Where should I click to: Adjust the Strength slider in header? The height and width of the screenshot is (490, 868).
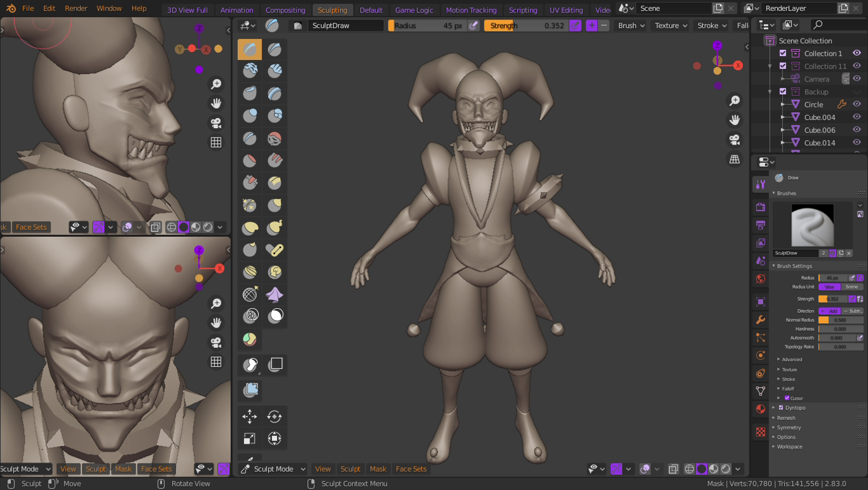526,25
